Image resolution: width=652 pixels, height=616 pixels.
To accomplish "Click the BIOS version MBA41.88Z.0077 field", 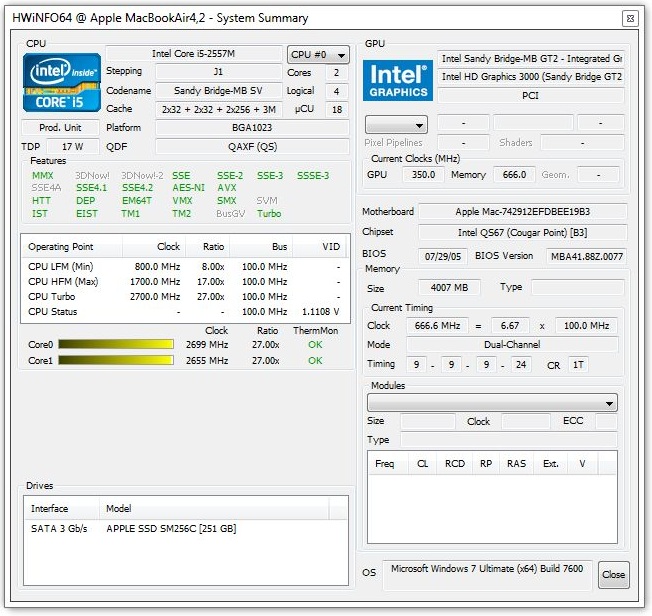I will [587, 256].
